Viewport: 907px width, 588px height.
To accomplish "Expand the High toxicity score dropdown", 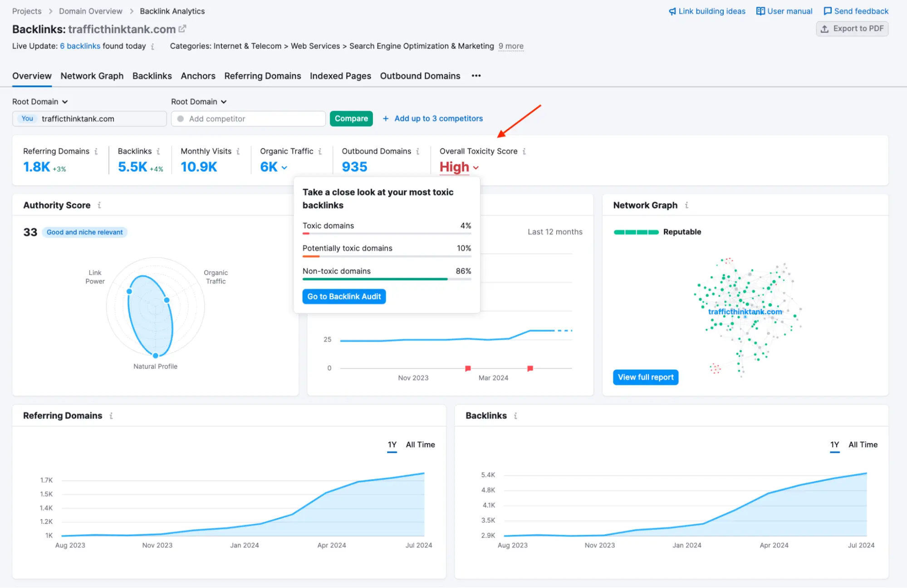I will (x=458, y=167).
